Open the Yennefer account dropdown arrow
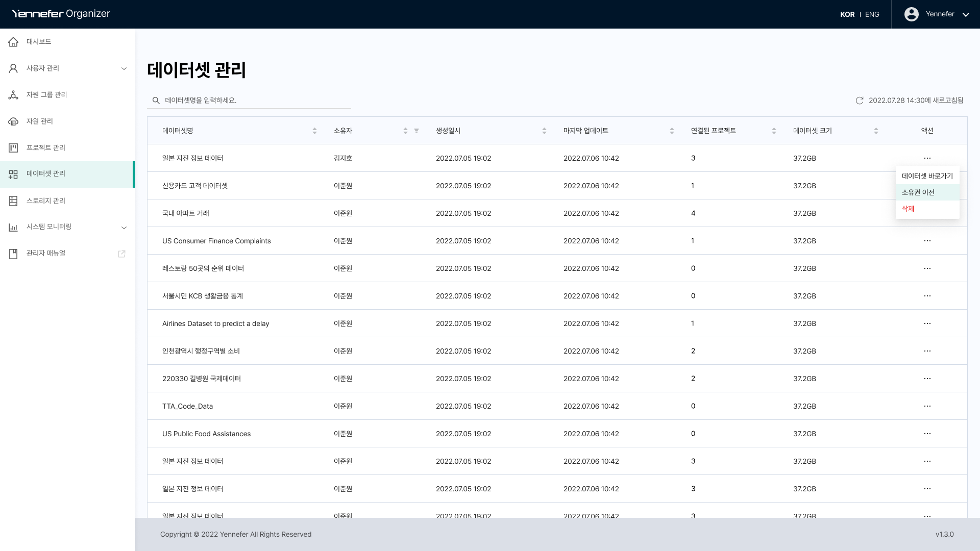Screen dimensions: 980x551 click(965, 15)
